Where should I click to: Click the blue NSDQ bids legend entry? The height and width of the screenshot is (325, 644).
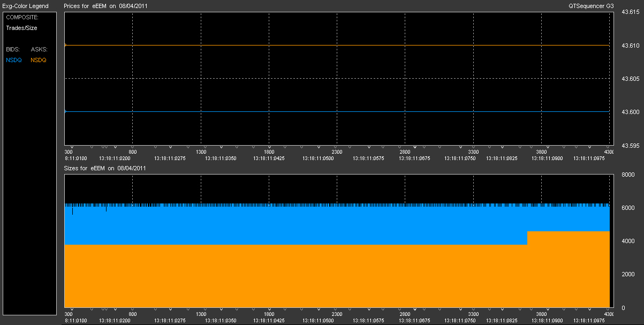click(x=14, y=60)
